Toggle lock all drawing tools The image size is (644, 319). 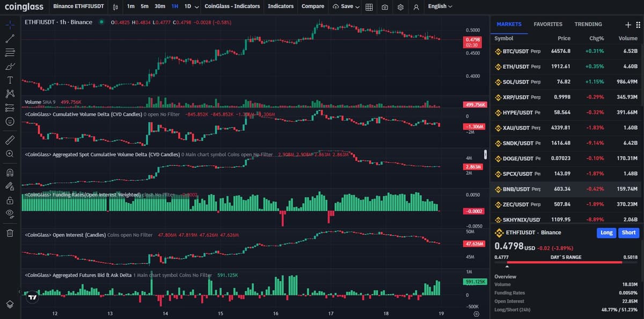[10, 201]
